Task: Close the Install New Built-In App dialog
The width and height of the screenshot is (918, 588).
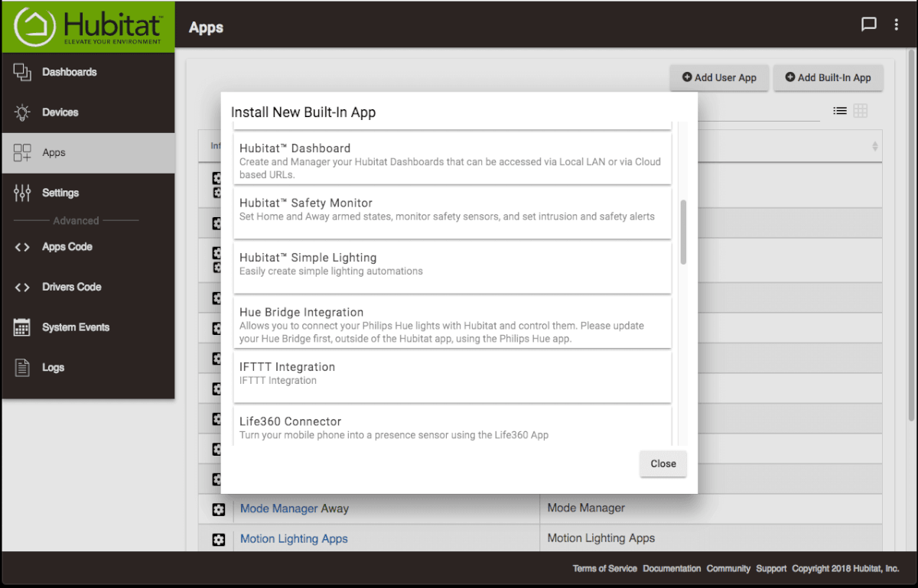Action: click(663, 463)
